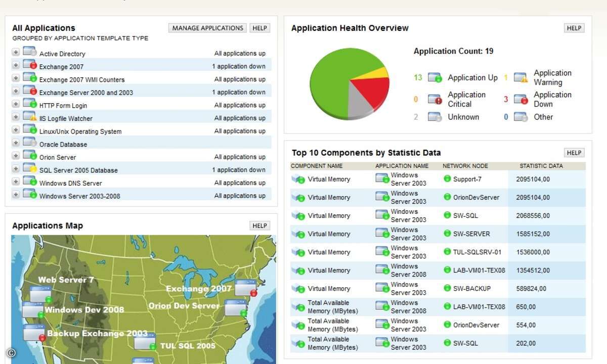The height and width of the screenshot is (364, 607).
Task: Click the Oracle Database unknown-status icon
Action: 30,143
